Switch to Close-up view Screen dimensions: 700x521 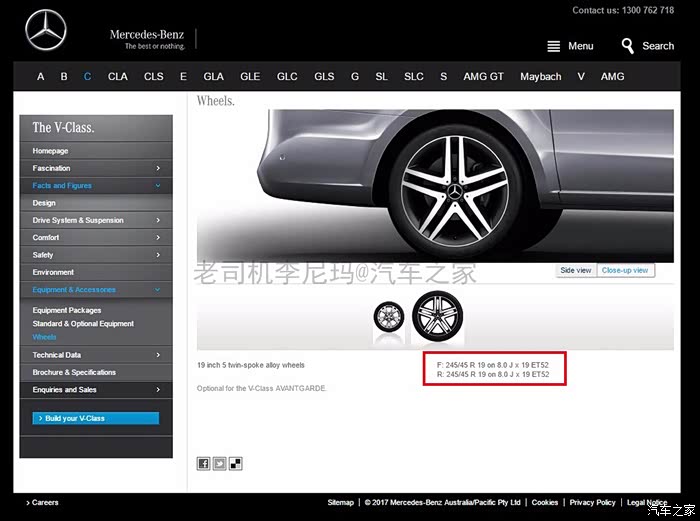pyautogui.click(x=625, y=270)
